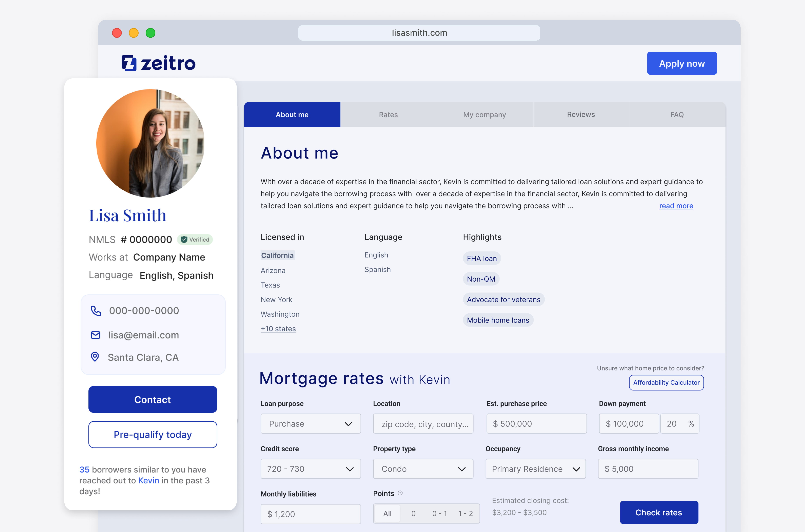Screen dimensions: 805x532
Task: Click the Mobile home loans chip
Action: pos(498,320)
